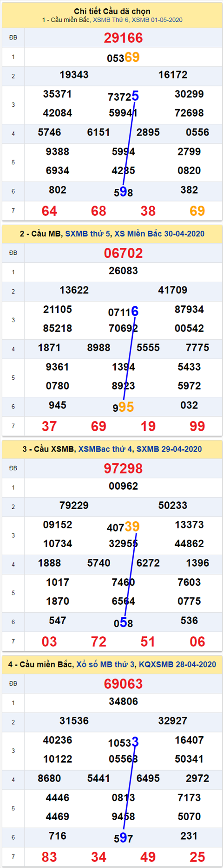Select first prize number 00962
Image resolution: width=223 pixels, height=868 pixels.
[x=123, y=486]
